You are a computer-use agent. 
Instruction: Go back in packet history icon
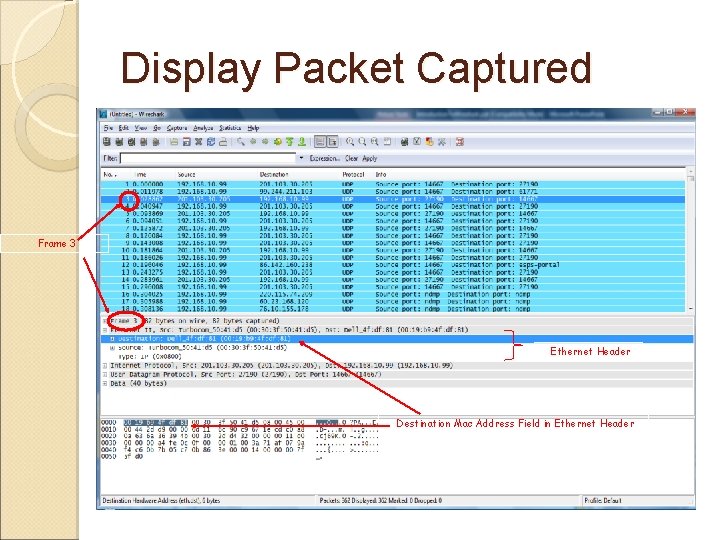tap(253, 142)
